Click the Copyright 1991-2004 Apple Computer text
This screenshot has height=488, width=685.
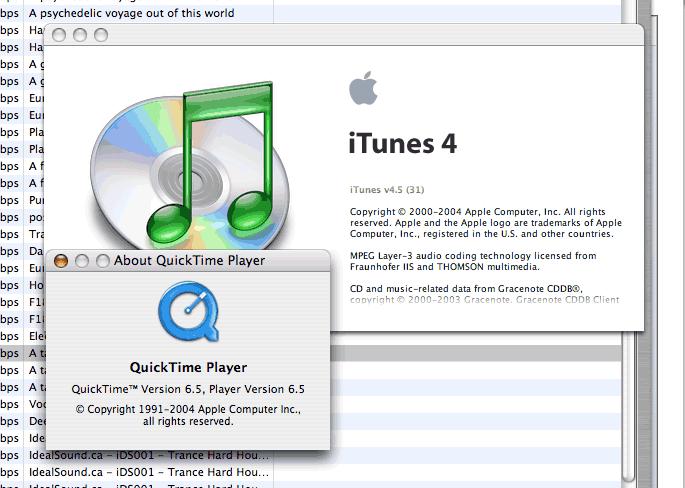[x=188, y=415]
